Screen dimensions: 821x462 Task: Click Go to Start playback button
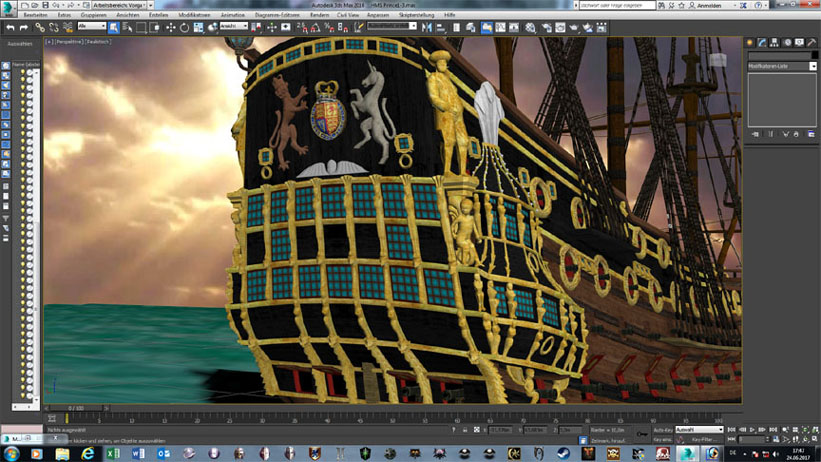tap(731, 430)
